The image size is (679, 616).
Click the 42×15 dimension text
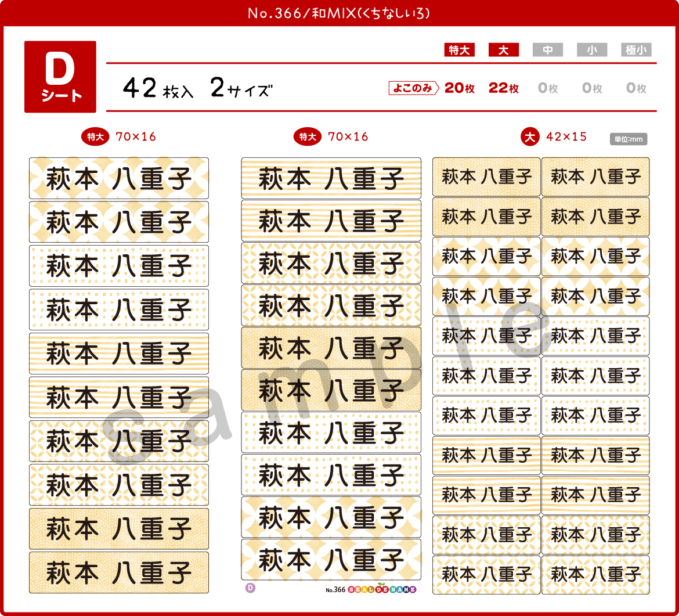566,137
